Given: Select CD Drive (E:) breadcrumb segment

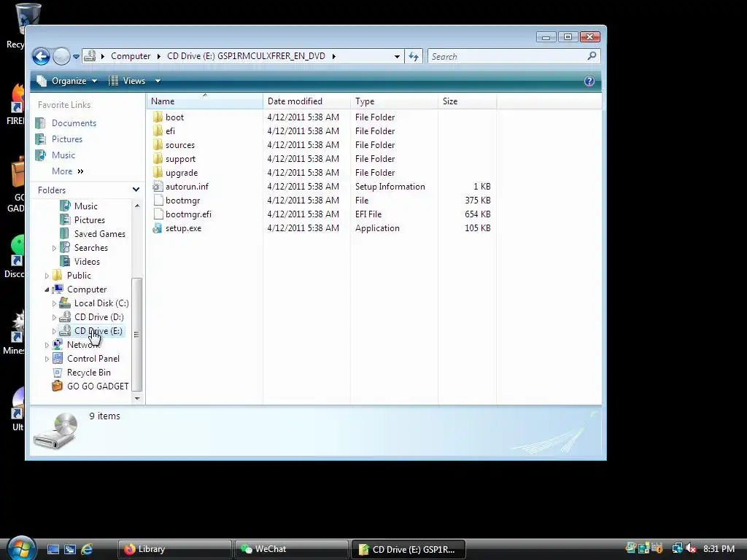Looking at the screenshot, I should coord(246,56).
